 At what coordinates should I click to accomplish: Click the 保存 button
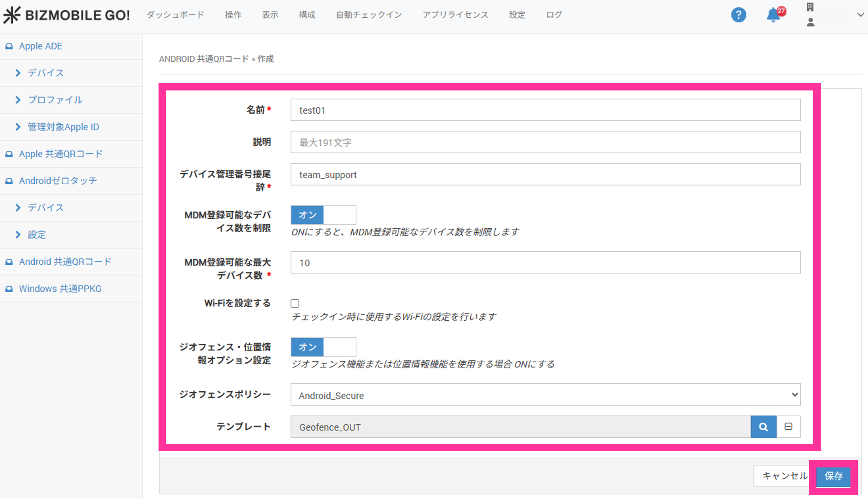[833, 476]
